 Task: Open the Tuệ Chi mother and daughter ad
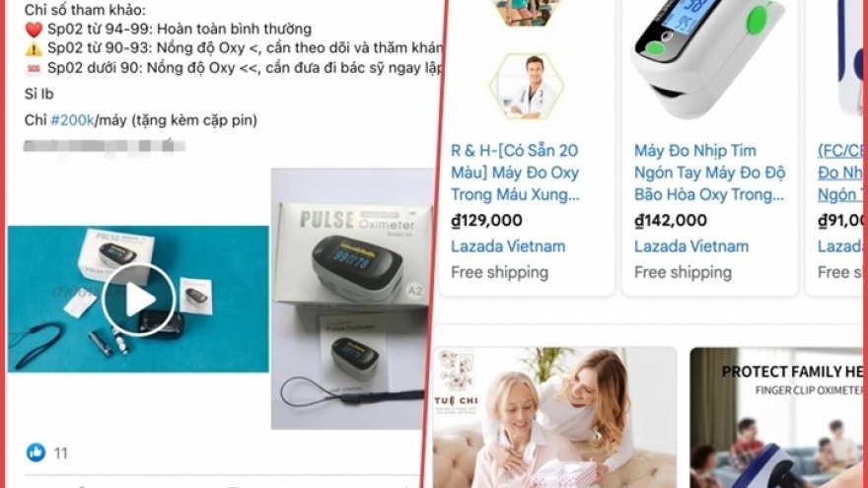(x=554, y=417)
